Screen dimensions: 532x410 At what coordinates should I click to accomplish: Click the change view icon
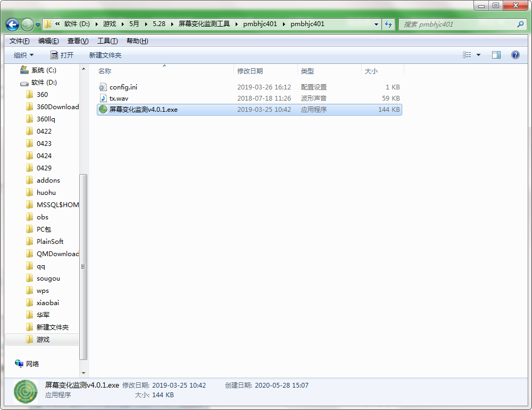coord(467,55)
